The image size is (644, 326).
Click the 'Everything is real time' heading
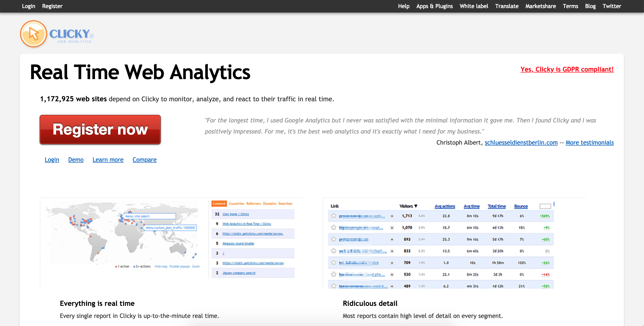(97, 303)
